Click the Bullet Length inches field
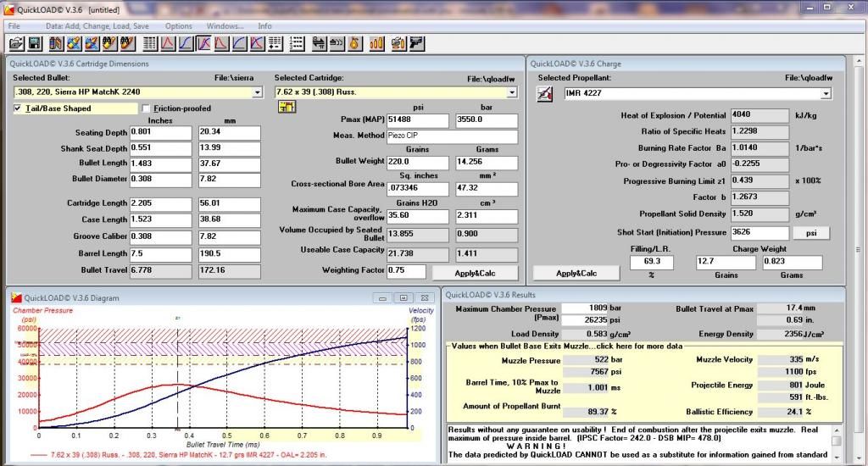Viewport: 868px width, 466px height. click(x=160, y=164)
